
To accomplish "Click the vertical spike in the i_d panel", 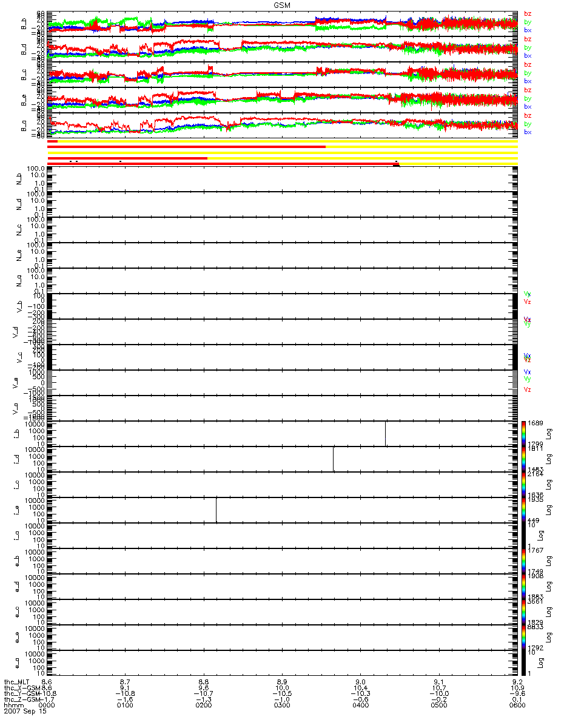I will (333, 458).
